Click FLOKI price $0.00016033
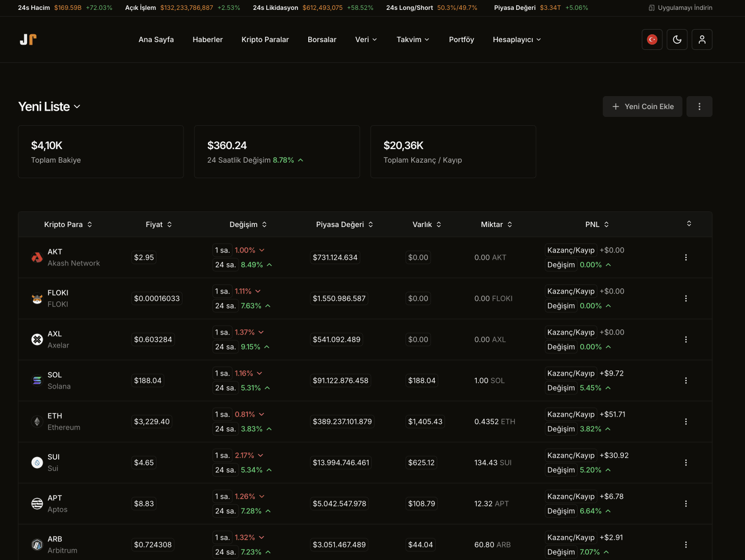745x560 pixels. pos(157,298)
